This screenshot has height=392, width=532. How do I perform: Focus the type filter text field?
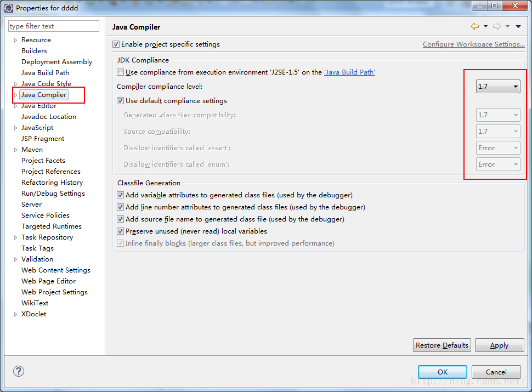pyautogui.click(x=54, y=26)
